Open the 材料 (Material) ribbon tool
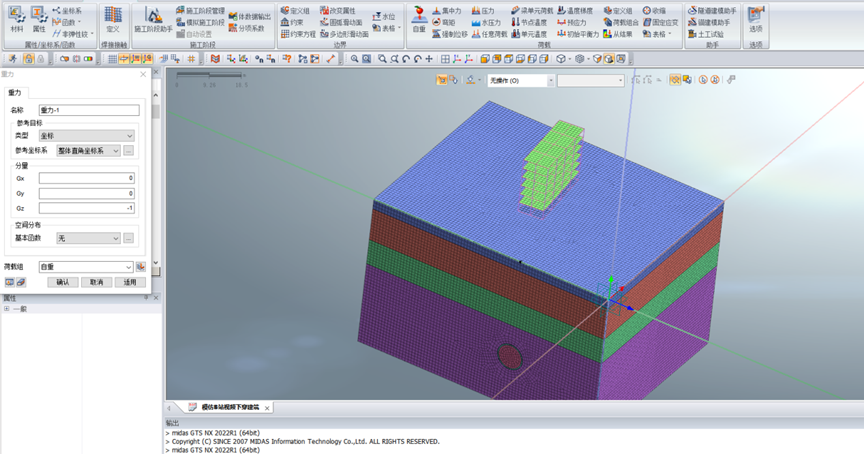The height and width of the screenshot is (454, 864). click(17, 20)
